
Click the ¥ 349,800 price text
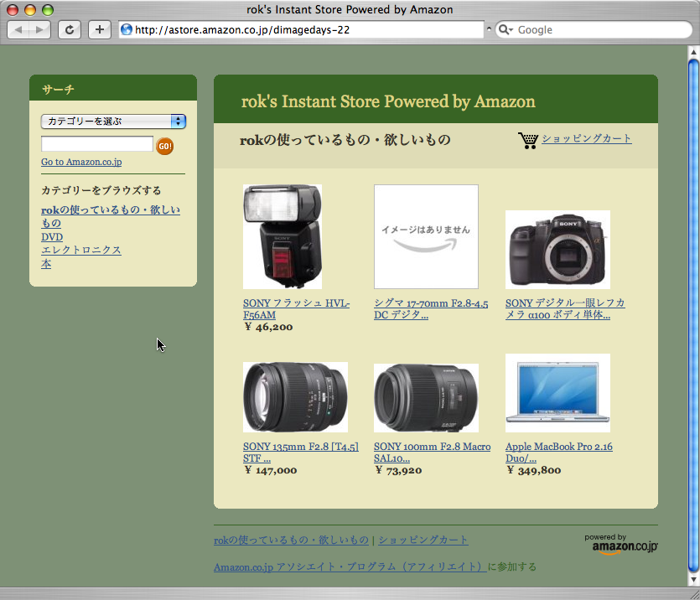[x=534, y=470]
